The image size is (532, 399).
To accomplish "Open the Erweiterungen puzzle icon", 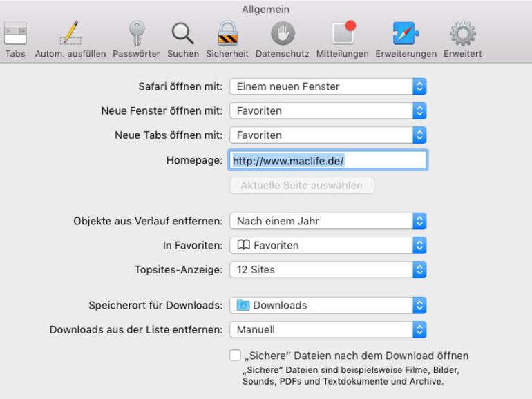I will coord(406,33).
